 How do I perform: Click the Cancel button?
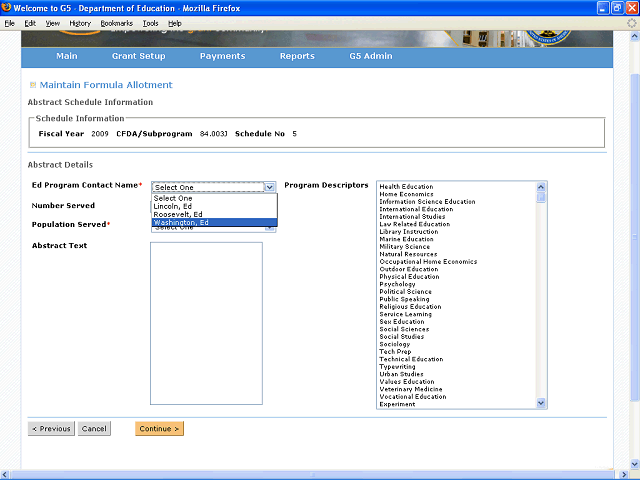coord(94,429)
